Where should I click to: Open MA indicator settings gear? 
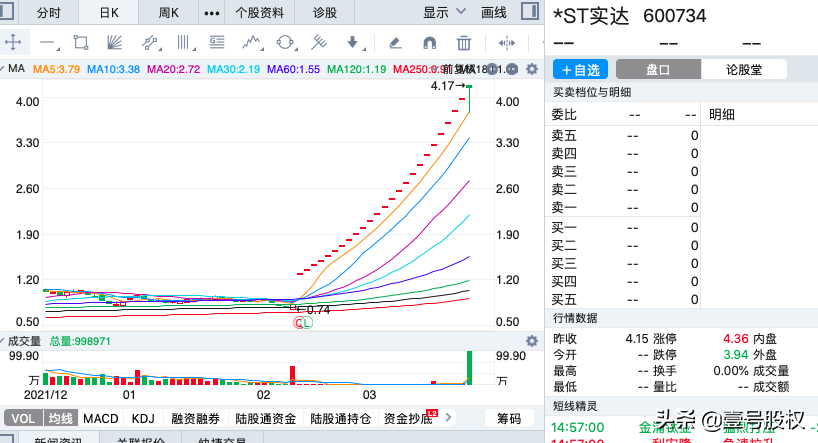(x=532, y=69)
